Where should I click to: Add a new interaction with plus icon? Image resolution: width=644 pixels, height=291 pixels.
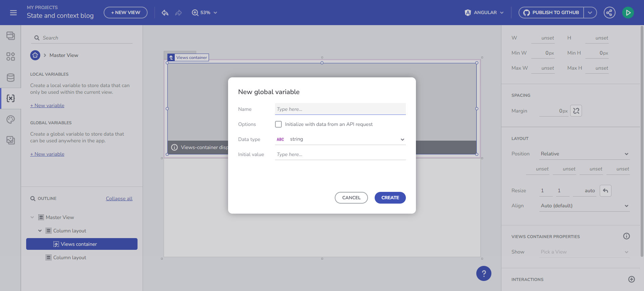tap(631, 279)
